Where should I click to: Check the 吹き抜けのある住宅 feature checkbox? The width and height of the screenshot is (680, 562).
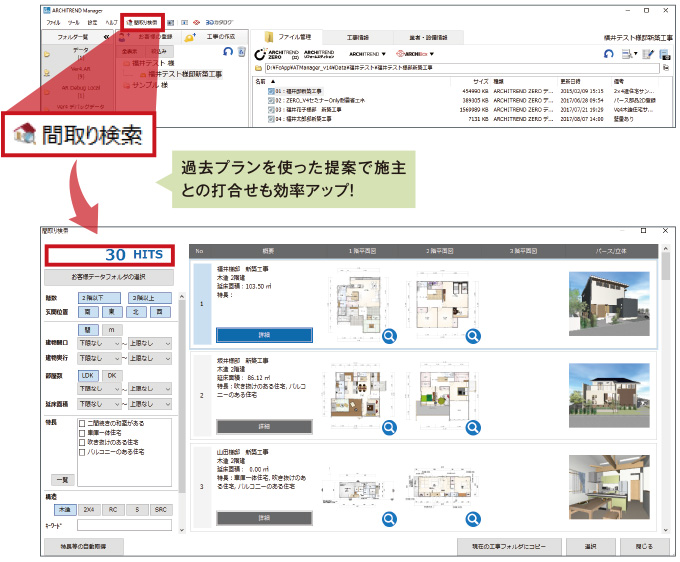pyautogui.click(x=82, y=442)
